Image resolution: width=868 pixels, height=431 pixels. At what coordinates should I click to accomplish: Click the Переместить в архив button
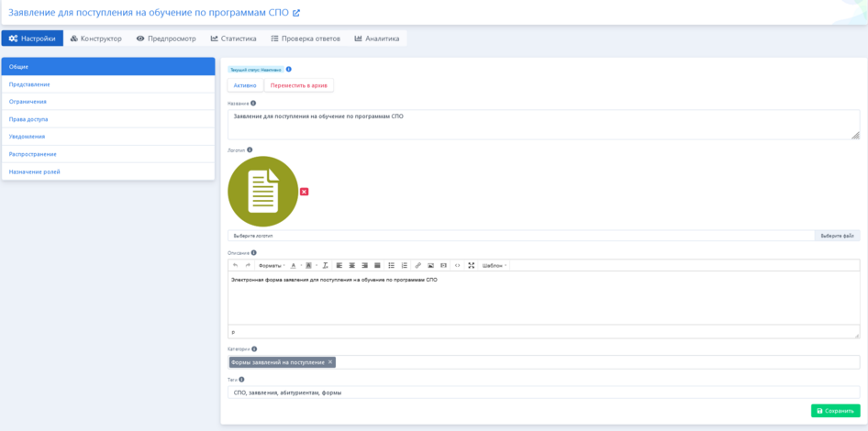[x=298, y=85]
